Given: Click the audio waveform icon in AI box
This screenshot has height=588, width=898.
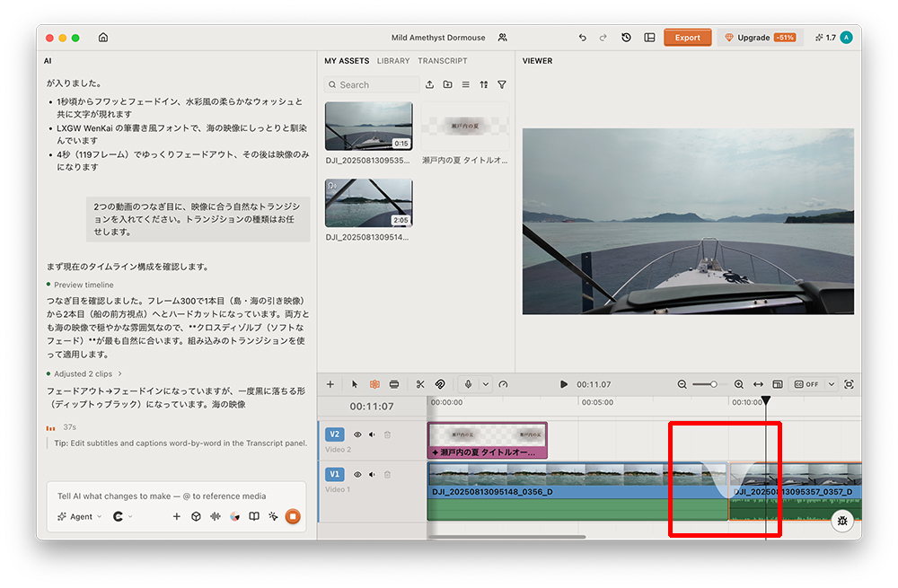Looking at the screenshot, I should (x=216, y=516).
